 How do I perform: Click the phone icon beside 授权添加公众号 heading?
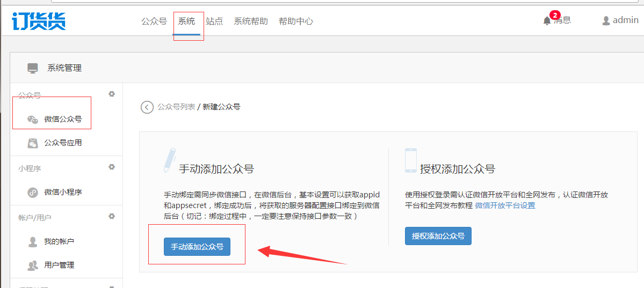tap(411, 160)
